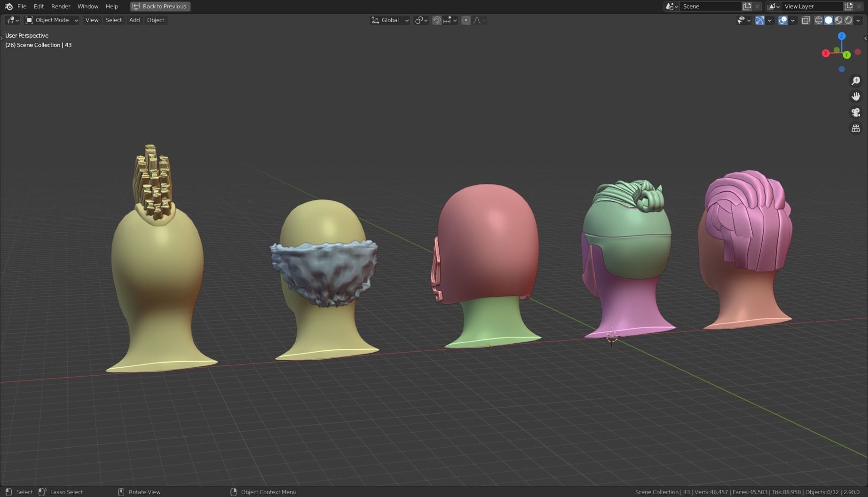
Task: Expand the toolbar with the left-edge arrow
Action: point(2,38)
